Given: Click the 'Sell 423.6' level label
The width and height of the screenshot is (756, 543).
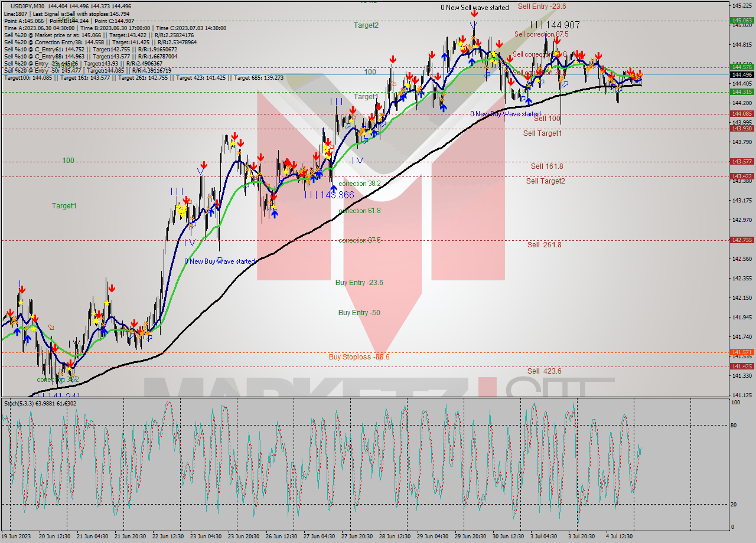Looking at the screenshot, I should pyautogui.click(x=545, y=371).
